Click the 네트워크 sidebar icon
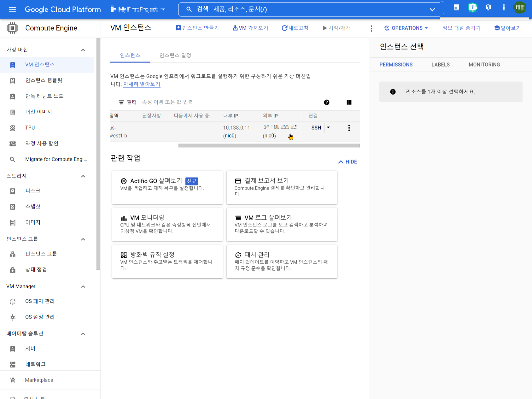This screenshot has height=399, width=532. tap(13, 365)
